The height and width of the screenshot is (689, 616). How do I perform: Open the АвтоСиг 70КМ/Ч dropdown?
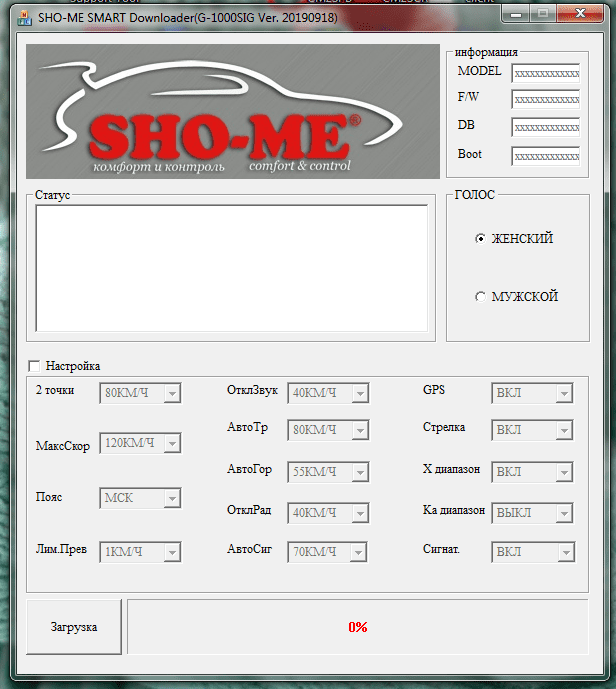click(x=327, y=552)
